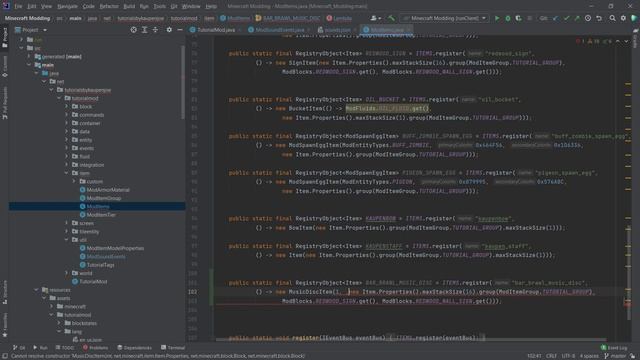Open Pull Requests sidebar tool button
640x360 pixels.
pos(4,103)
